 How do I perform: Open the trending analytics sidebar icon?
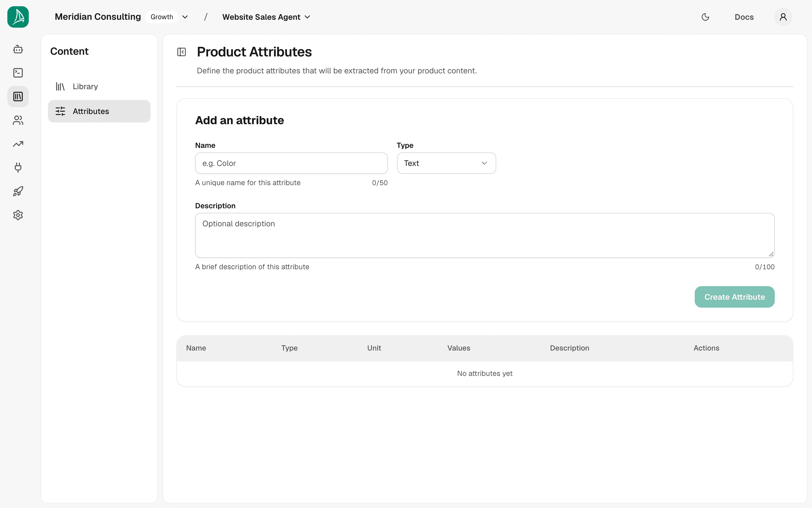click(18, 144)
